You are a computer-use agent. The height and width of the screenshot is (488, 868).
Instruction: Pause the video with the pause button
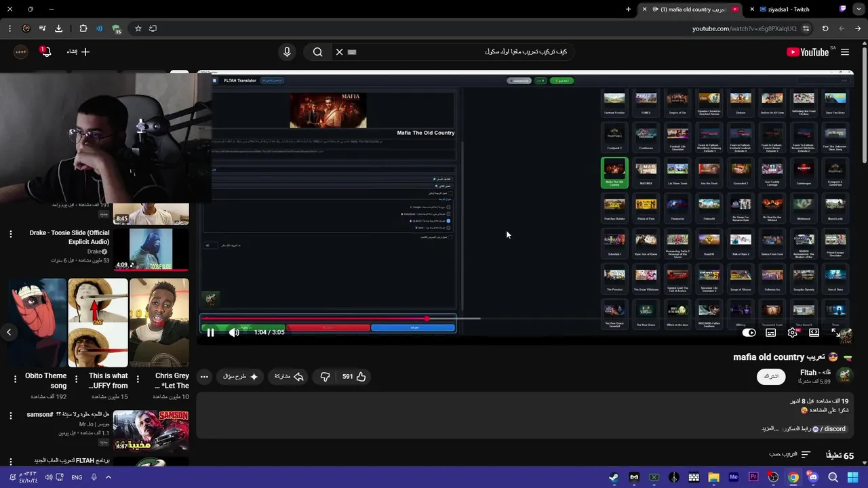point(210,332)
